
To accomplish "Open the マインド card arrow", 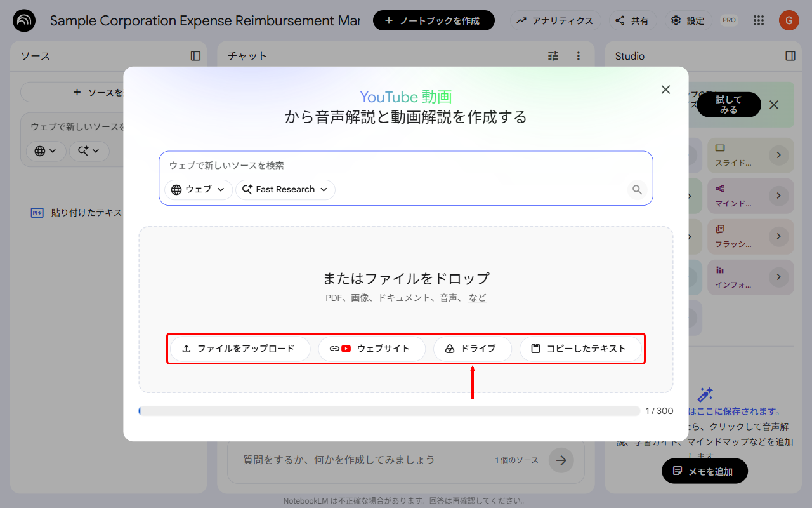I will point(779,196).
